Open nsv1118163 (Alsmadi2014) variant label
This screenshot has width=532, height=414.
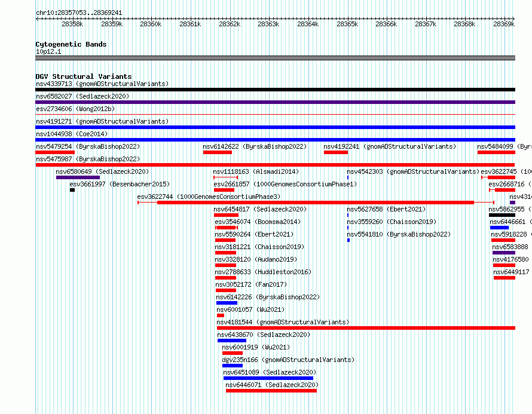tap(256, 171)
